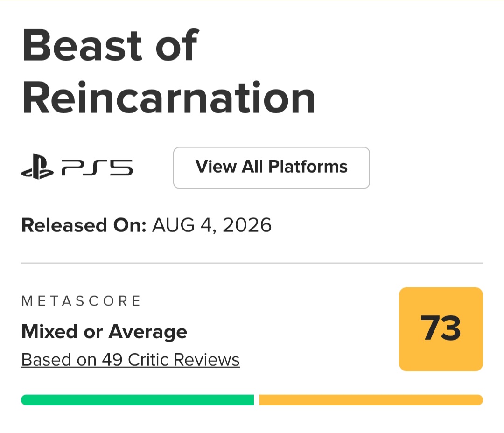The image size is (504, 433).
Task: Click the gap between the green and yellow bars
Action: [257, 400]
